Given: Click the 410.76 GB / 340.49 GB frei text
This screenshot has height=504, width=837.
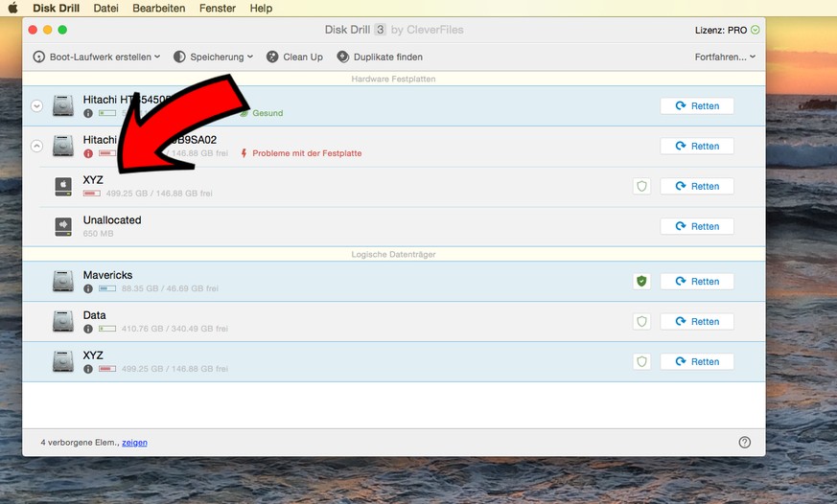Looking at the screenshot, I should coord(174,329).
